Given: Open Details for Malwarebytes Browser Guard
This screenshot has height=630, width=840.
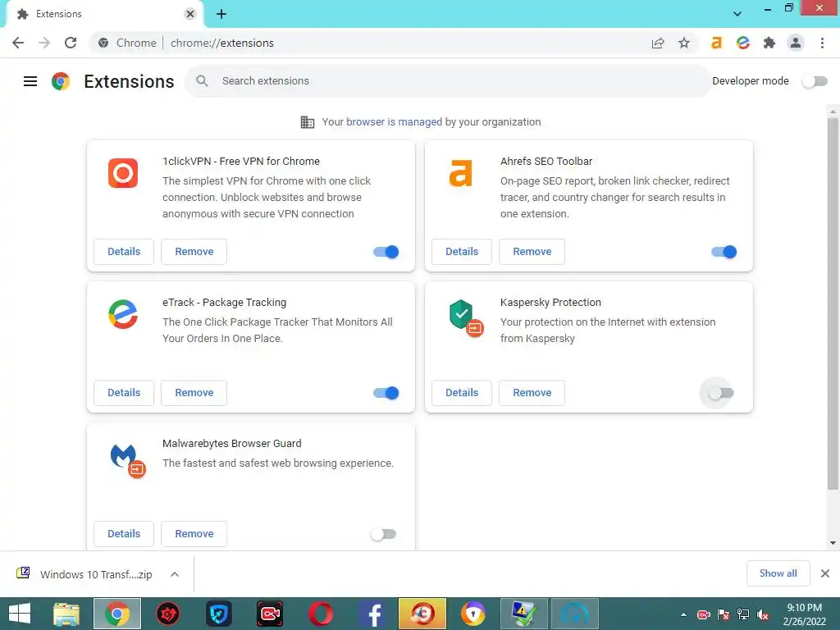Looking at the screenshot, I should (x=124, y=533).
